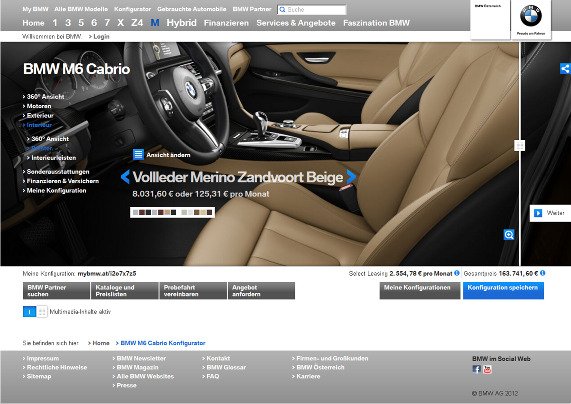Open BMW Facebook page icon

tap(476, 369)
